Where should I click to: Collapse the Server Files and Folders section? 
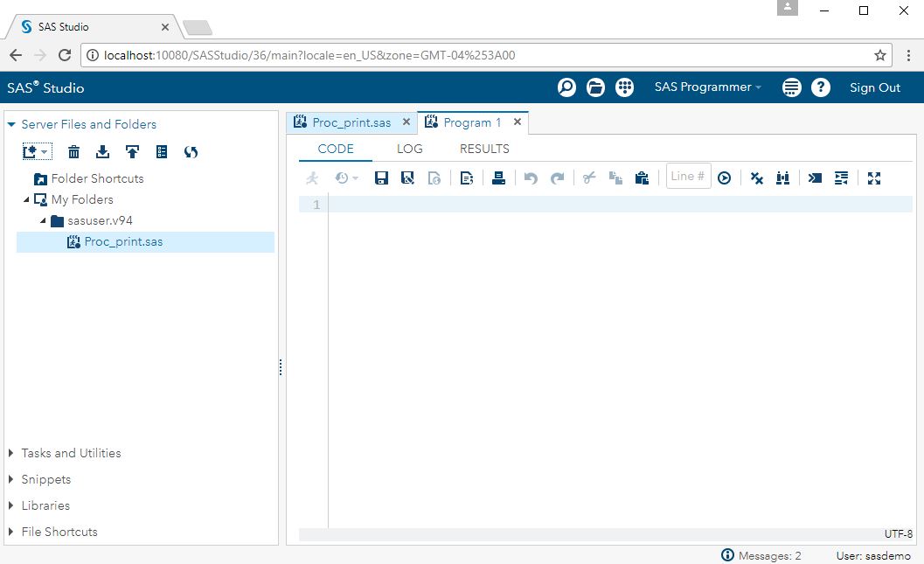coord(11,124)
